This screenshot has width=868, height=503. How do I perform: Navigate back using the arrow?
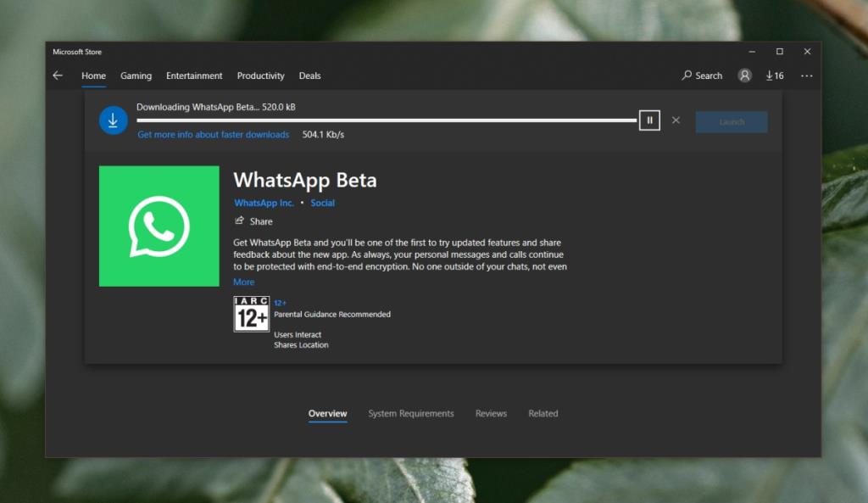(57, 75)
